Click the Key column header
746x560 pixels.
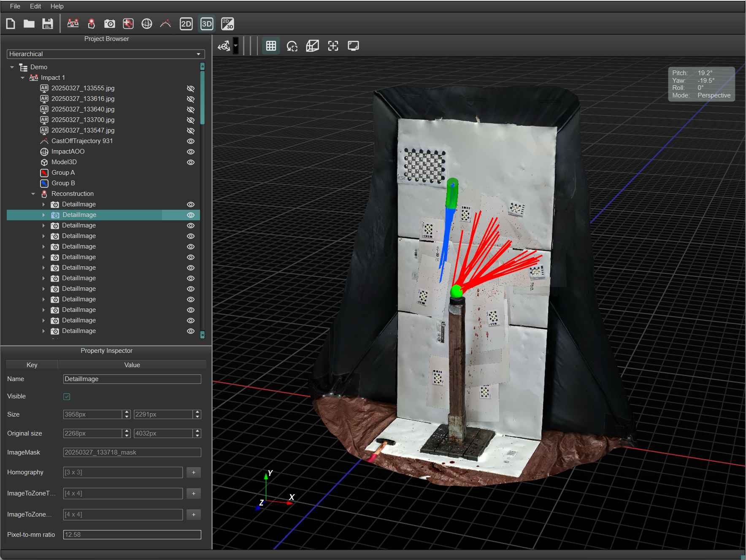tap(32, 365)
